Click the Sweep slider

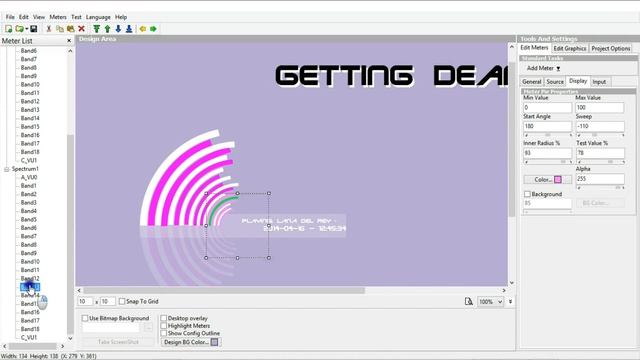coord(600,135)
